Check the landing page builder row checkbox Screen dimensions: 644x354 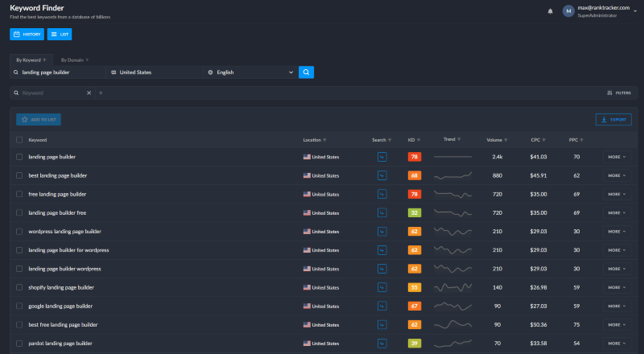(19, 157)
